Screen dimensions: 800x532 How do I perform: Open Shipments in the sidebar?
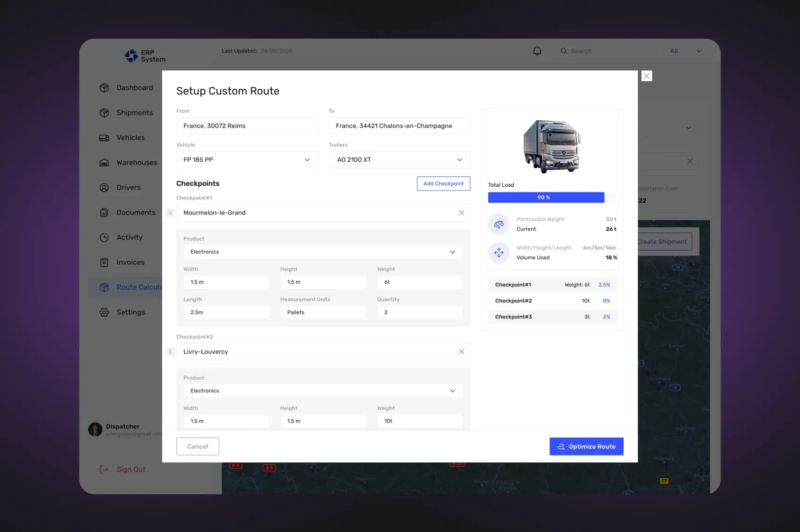(134, 113)
